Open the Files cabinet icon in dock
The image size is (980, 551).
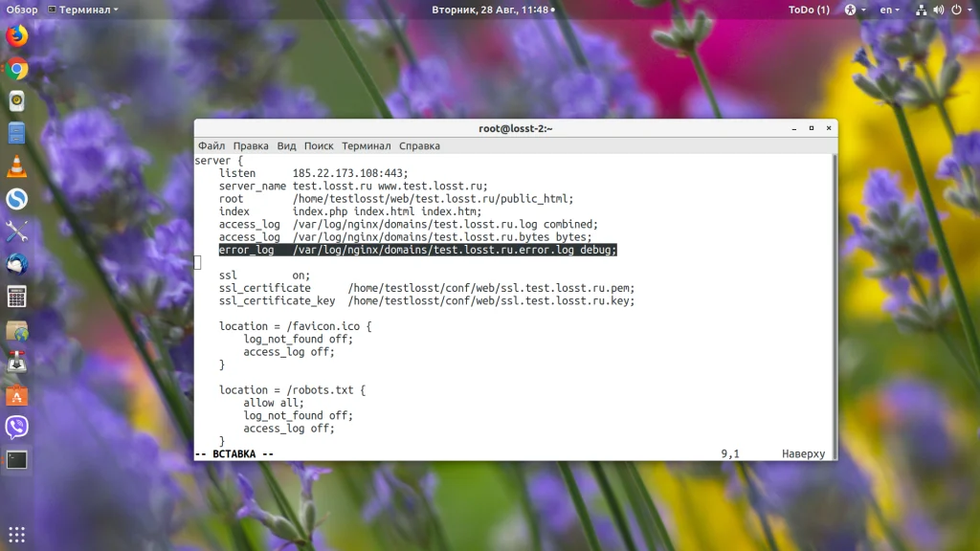tap(17, 134)
